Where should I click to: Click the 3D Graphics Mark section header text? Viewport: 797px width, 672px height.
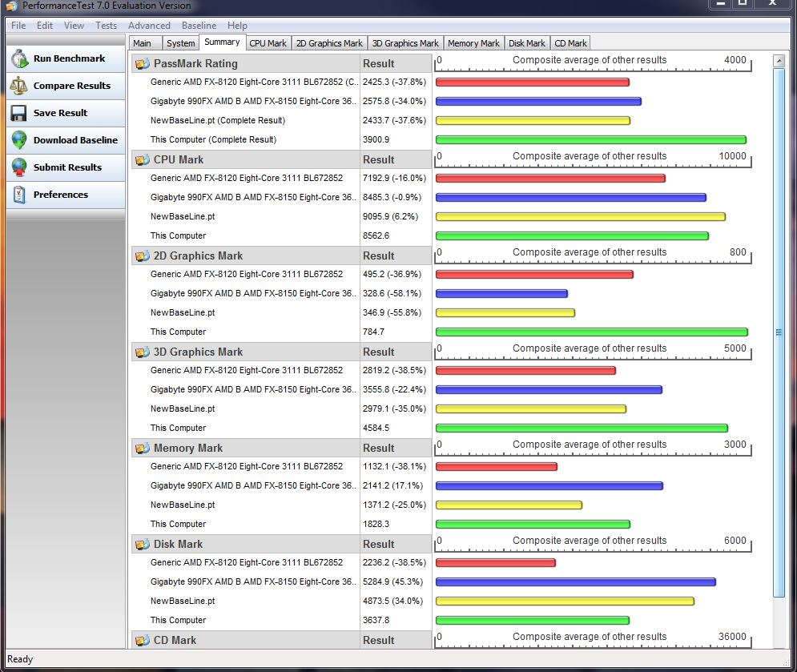198,352
